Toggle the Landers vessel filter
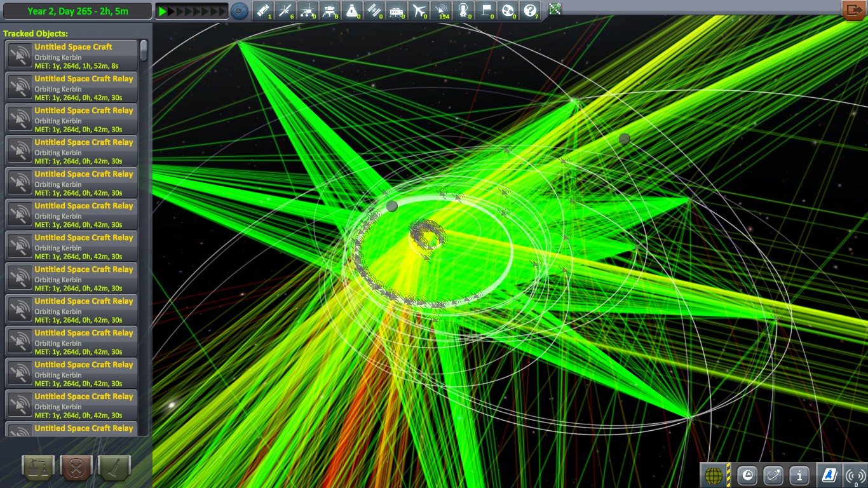Screen dimensions: 868x488 pyautogui.click(x=330, y=11)
